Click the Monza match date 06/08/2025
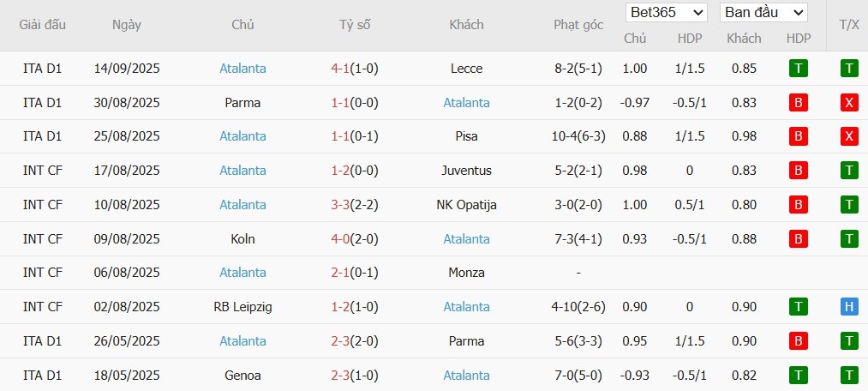The width and height of the screenshot is (868, 391). click(127, 273)
